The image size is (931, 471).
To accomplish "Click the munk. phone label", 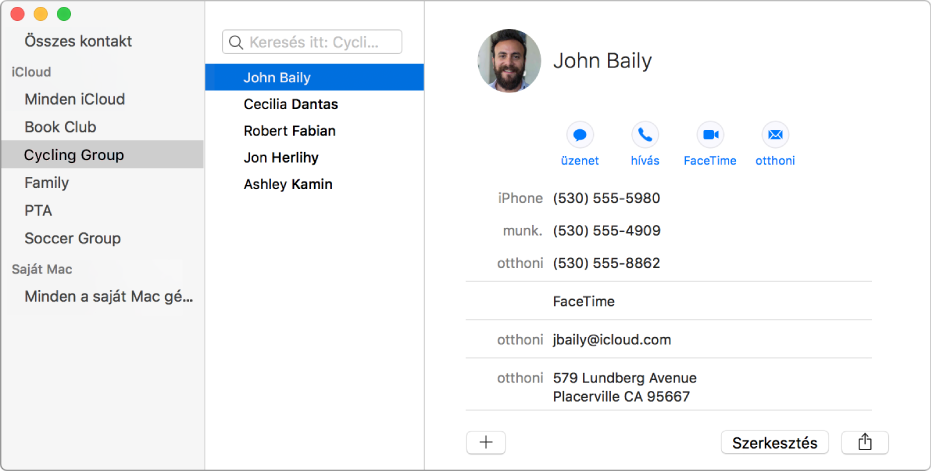I will click(x=522, y=230).
